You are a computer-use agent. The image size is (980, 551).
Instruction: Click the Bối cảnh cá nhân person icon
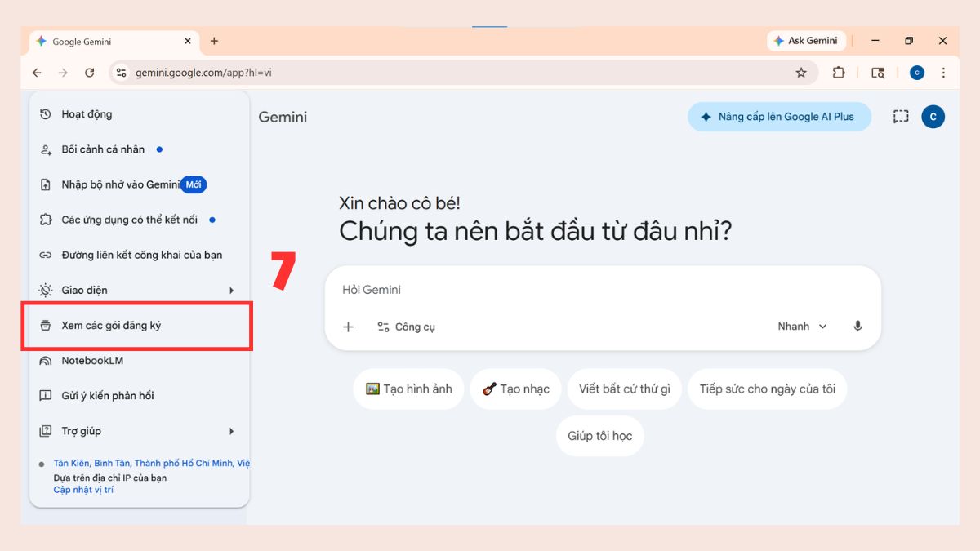pyautogui.click(x=46, y=149)
